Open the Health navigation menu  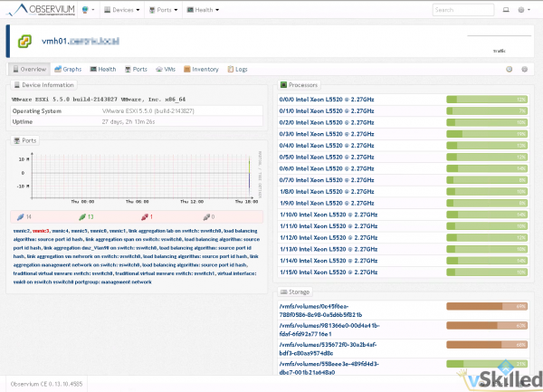[203, 10]
